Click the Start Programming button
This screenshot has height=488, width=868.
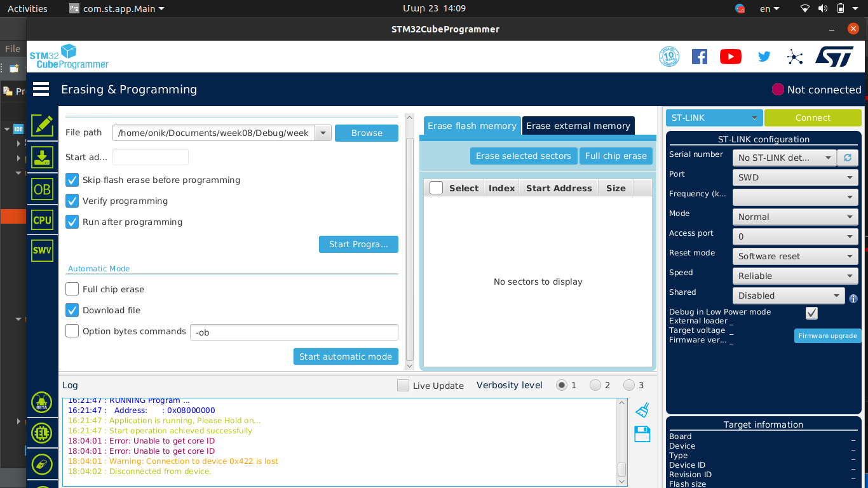[x=358, y=244]
